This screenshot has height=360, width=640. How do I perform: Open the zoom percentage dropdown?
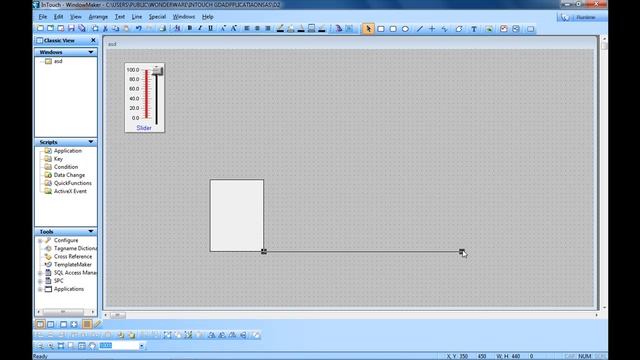[142, 346]
